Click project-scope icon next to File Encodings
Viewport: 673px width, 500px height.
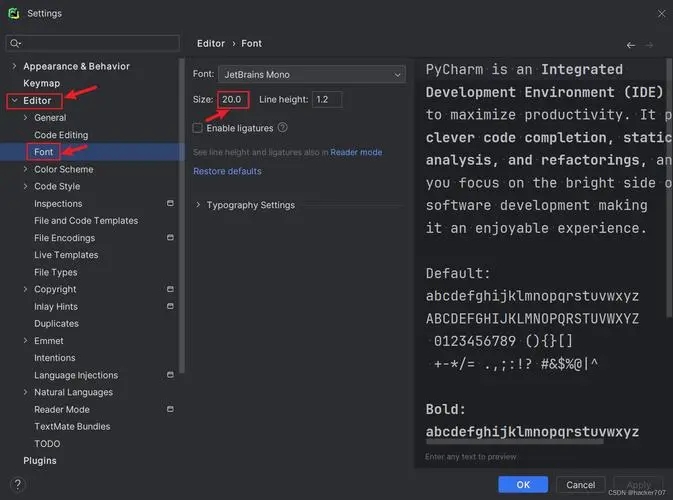tap(170, 238)
